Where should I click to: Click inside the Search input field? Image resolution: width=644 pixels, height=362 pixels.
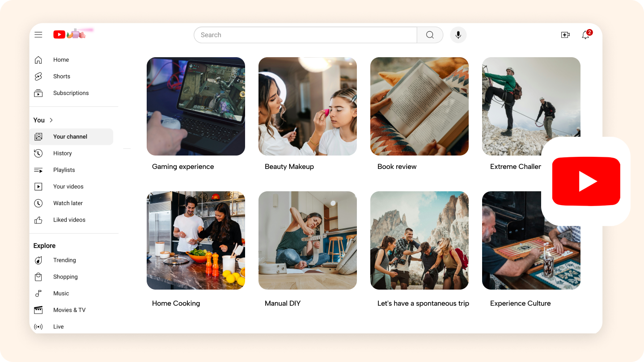305,35
